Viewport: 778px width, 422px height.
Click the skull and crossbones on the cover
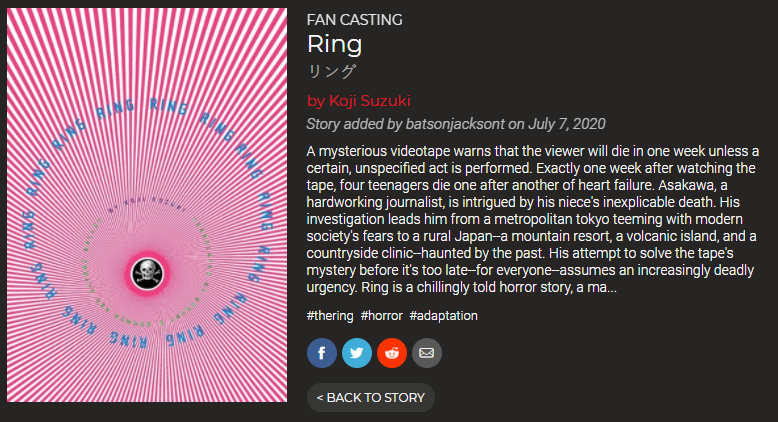[x=147, y=273]
